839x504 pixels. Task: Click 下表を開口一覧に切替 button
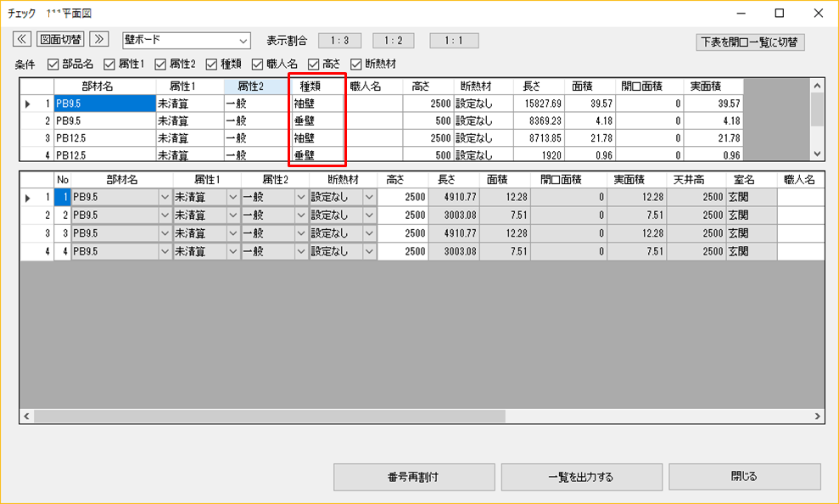[749, 42]
